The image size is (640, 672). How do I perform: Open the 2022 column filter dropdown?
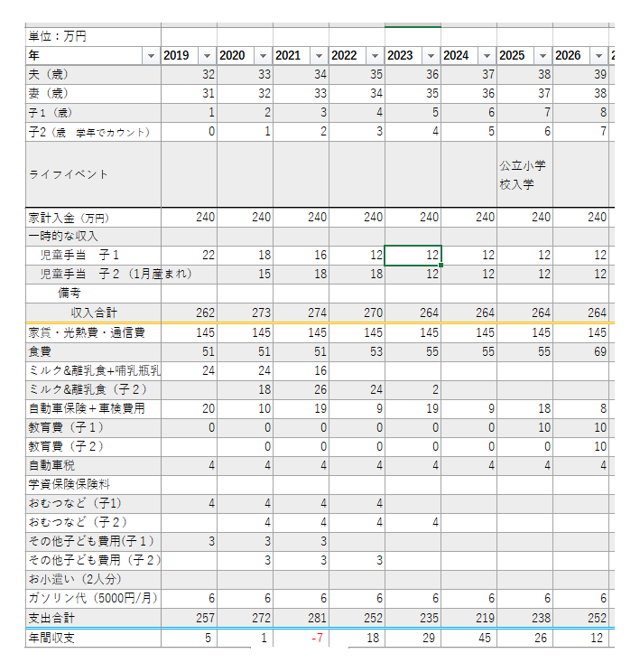tap(375, 56)
